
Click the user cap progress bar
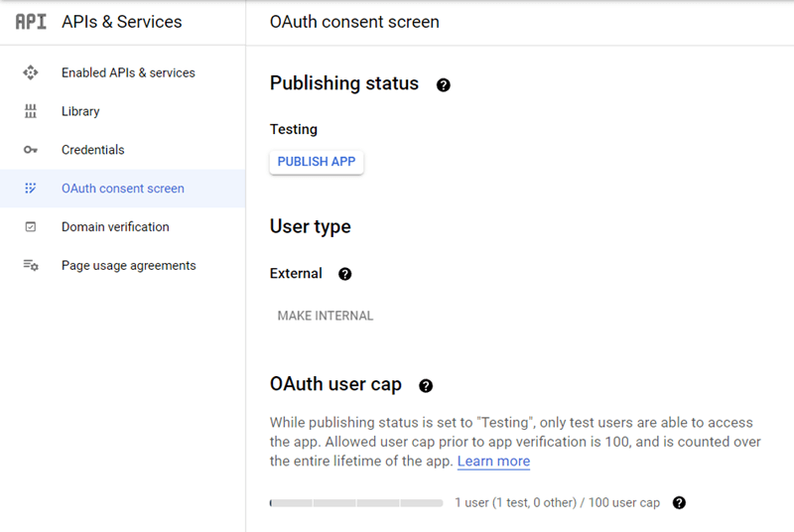356,503
